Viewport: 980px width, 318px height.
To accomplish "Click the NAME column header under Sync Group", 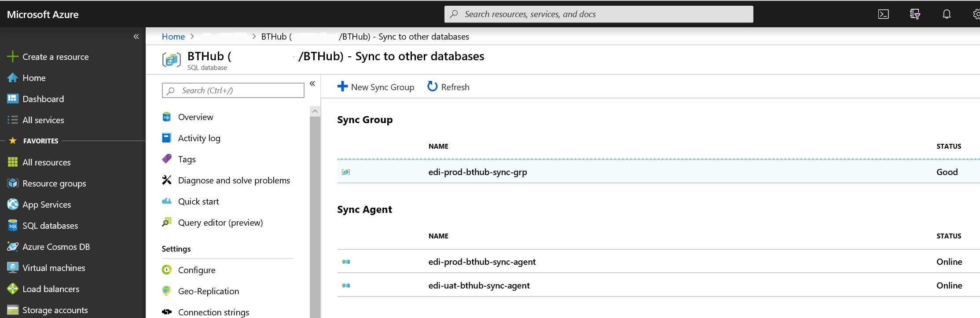I will pyautogui.click(x=438, y=146).
